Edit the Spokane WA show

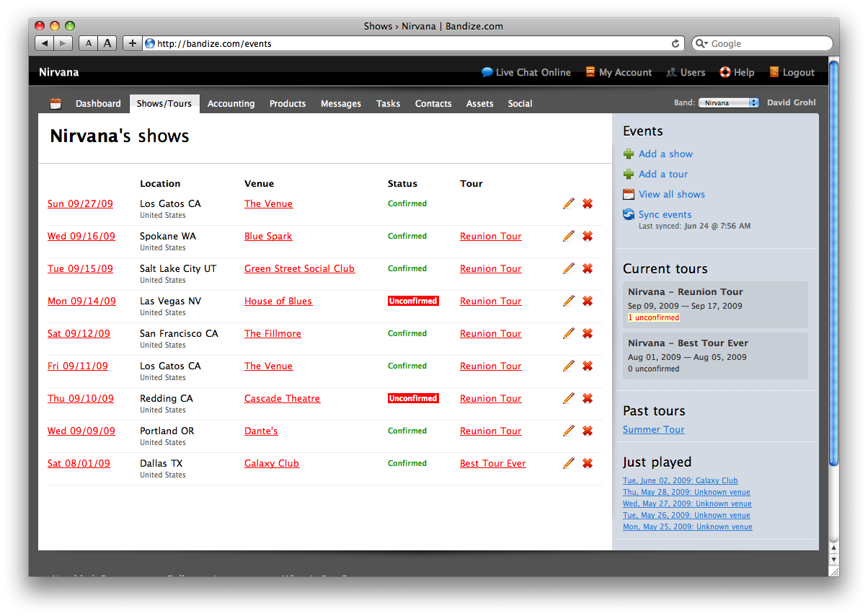point(569,236)
